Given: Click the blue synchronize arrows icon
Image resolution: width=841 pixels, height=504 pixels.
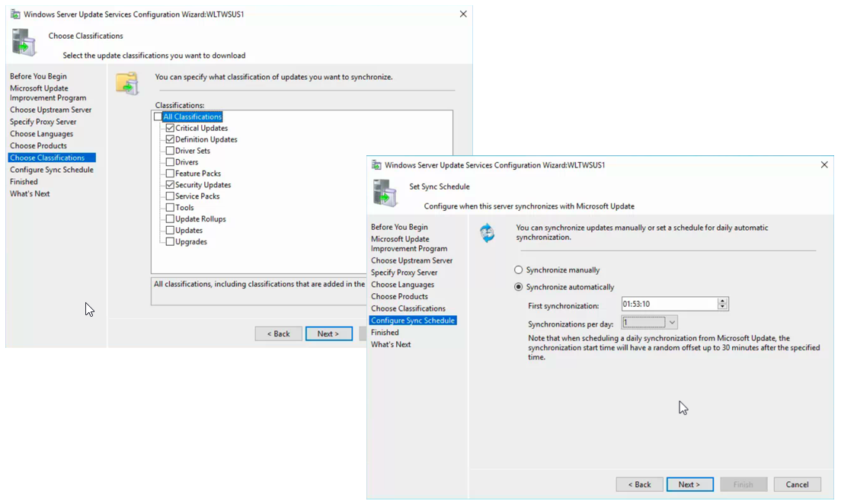Looking at the screenshot, I should (x=487, y=233).
